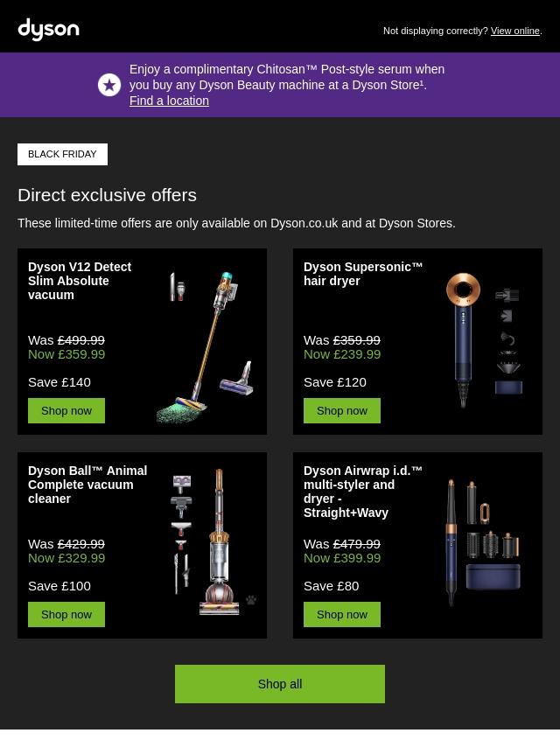Click the Dyson logo
Image resolution: width=560 pixels, height=747 pixels.
point(48,30)
